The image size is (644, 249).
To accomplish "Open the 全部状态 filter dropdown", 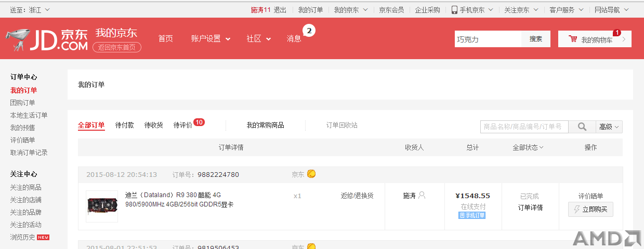I will pyautogui.click(x=528, y=147).
